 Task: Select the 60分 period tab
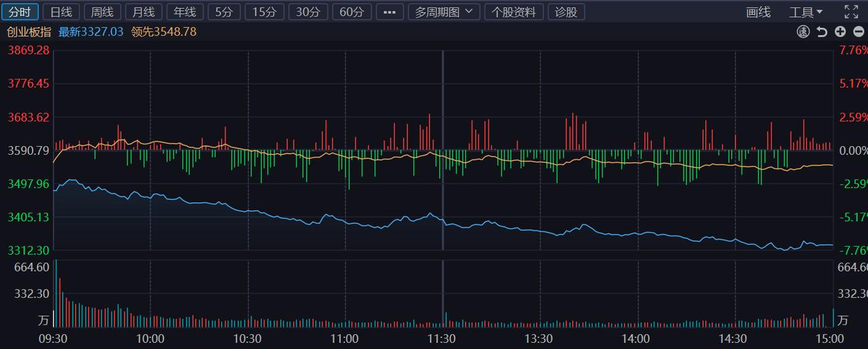(352, 12)
